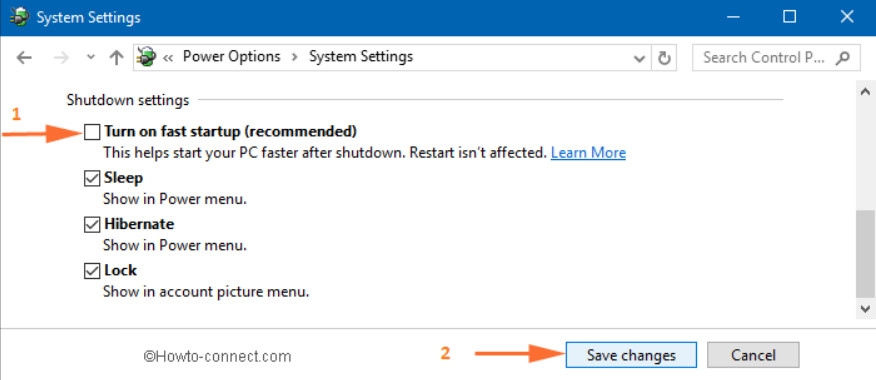Click the Power Options icon in address bar

(146, 57)
